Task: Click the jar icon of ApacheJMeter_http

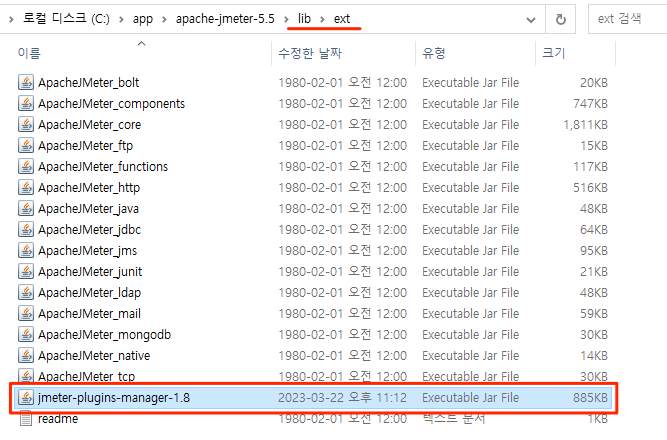Action: (x=26, y=187)
